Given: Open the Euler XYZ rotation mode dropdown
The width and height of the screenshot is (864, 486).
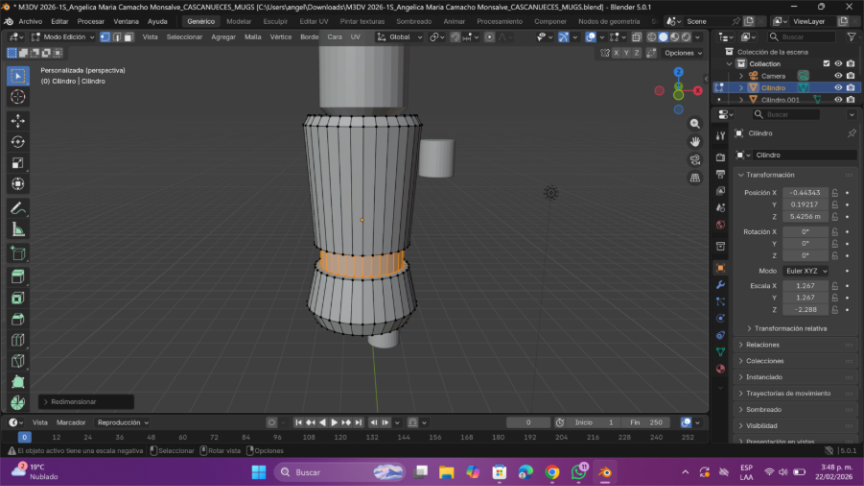Looking at the screenshot, I should [x=805, y=271].
